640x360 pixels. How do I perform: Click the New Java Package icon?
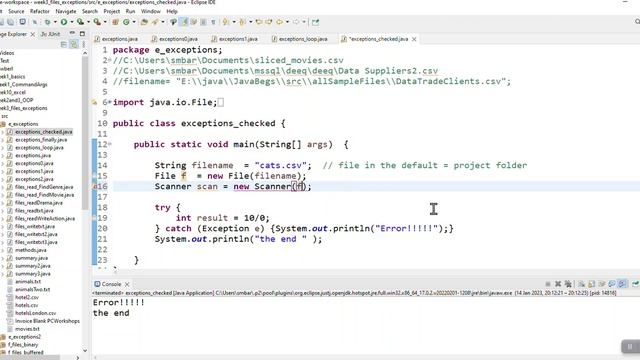[x=115, y=22]
